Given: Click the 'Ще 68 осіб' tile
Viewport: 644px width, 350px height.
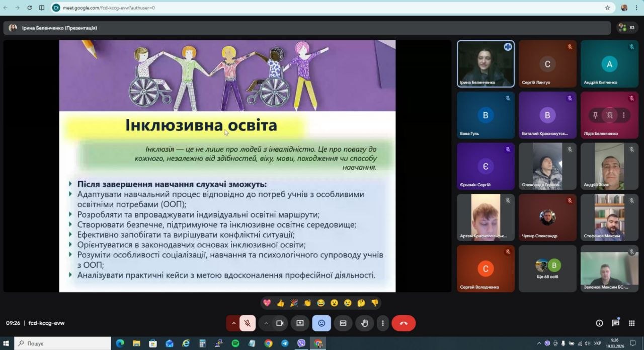Looking at the screenshot, I should pos(547,268).
